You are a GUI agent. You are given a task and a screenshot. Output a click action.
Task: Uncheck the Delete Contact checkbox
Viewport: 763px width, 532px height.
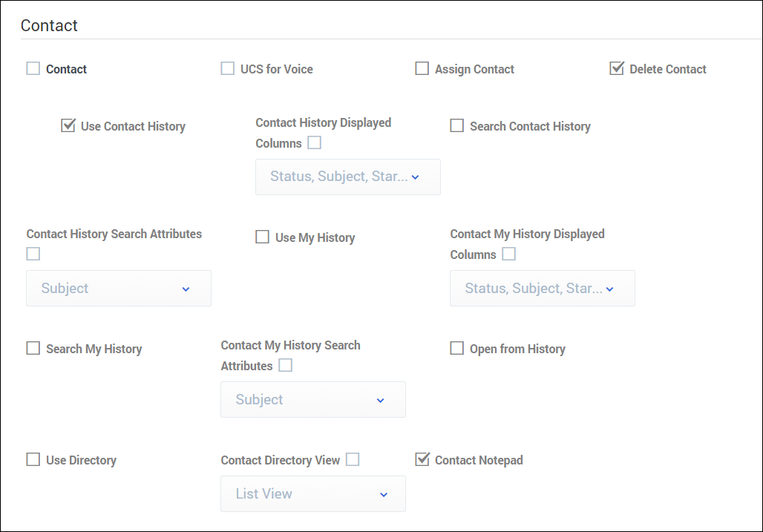tap(617, 69)
